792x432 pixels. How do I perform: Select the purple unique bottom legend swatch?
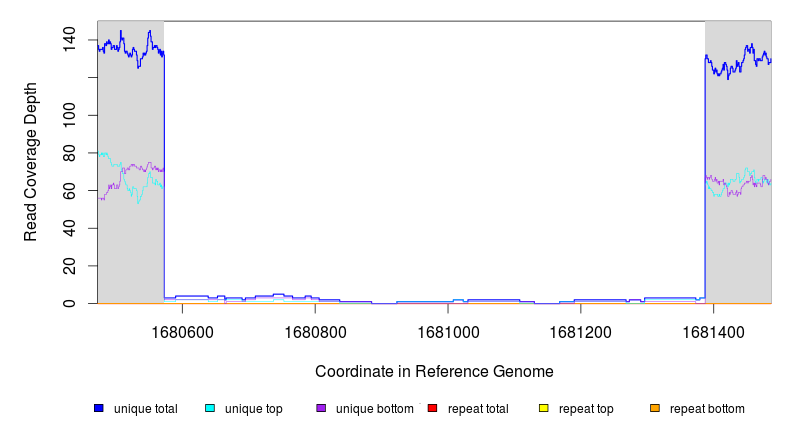coord(321,409)
